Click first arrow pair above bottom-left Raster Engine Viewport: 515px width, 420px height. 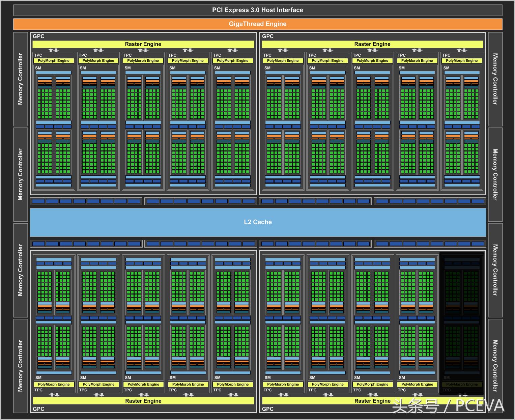(54, 394)
